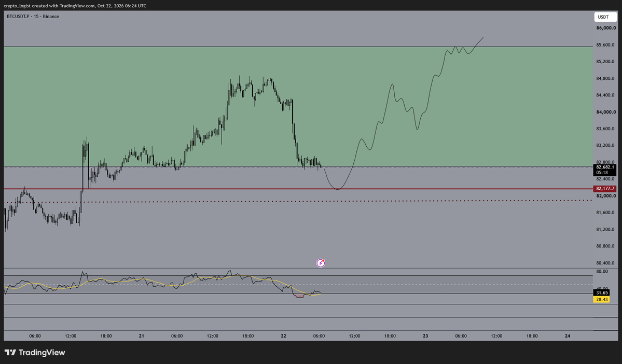
Task: Click the crypto_logist attribution text at top
Action: click(x=75, y=6)
